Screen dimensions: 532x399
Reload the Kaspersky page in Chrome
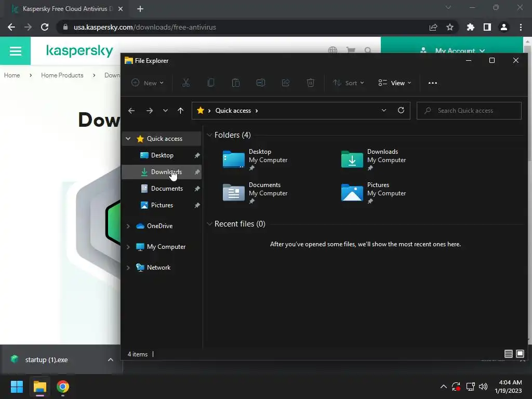(45, 27)
